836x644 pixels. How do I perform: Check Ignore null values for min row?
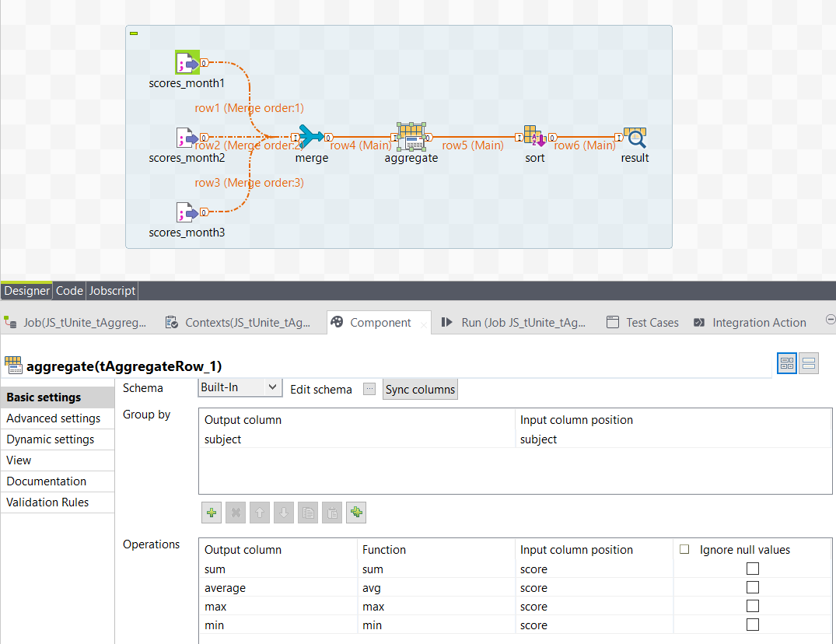coord(752,625)
